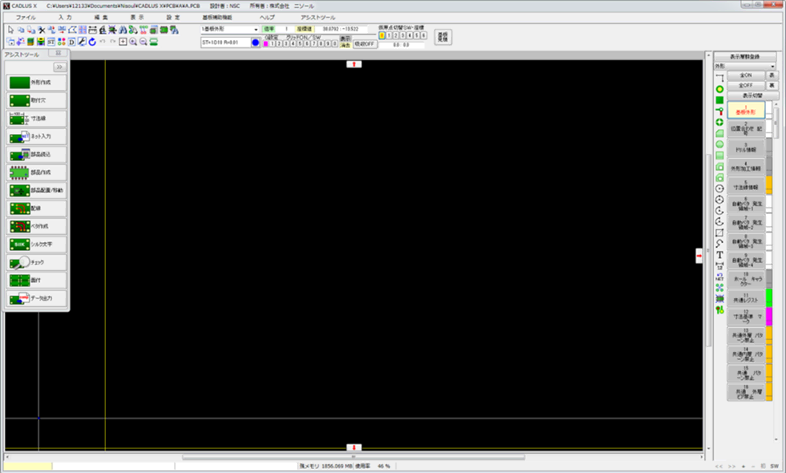Open 寸法線 dimension line assist tool
This screenshot has height=473, width=786.
[37, 118]
